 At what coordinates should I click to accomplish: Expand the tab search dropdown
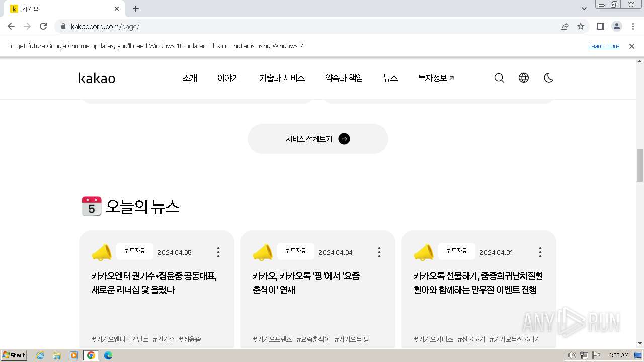[x=584, y=9]
